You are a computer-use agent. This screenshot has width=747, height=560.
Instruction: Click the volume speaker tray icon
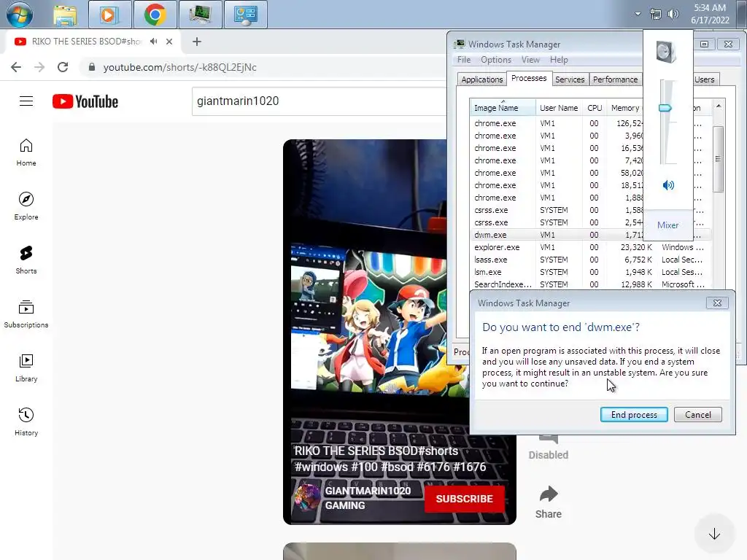tap(673, 14)
